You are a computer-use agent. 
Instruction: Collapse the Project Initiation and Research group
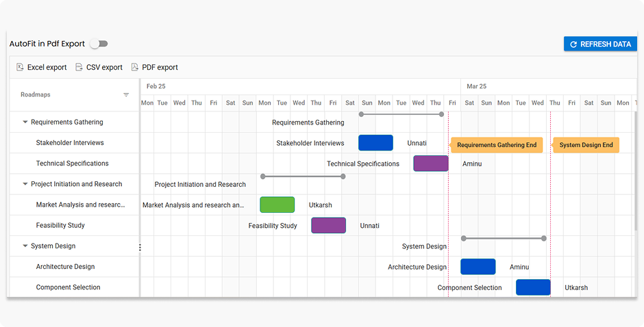coord(25,184)
